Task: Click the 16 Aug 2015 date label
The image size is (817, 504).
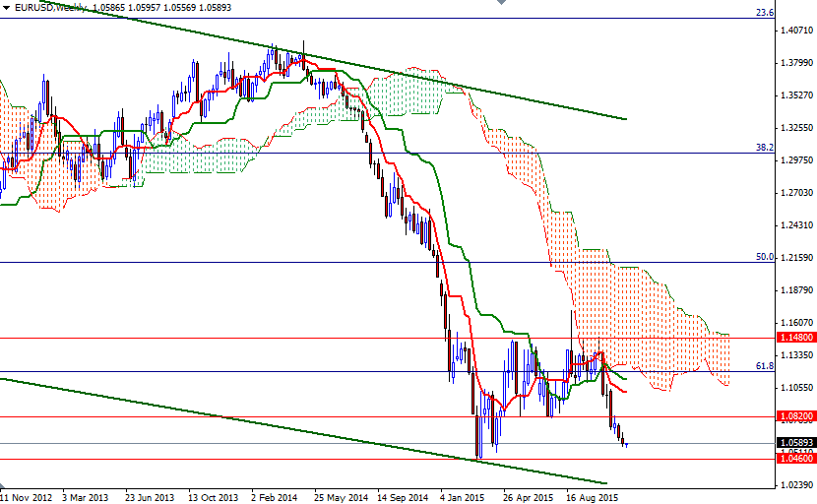Action: coord(592,497)
